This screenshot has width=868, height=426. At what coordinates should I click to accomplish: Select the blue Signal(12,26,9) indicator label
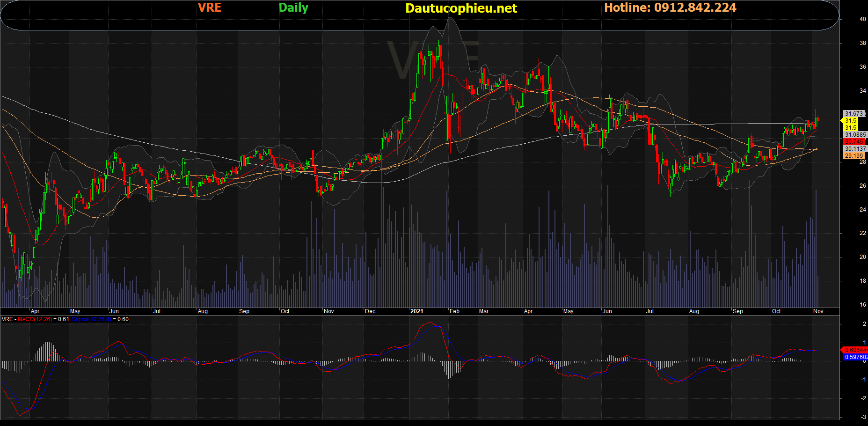click(91, 319)
